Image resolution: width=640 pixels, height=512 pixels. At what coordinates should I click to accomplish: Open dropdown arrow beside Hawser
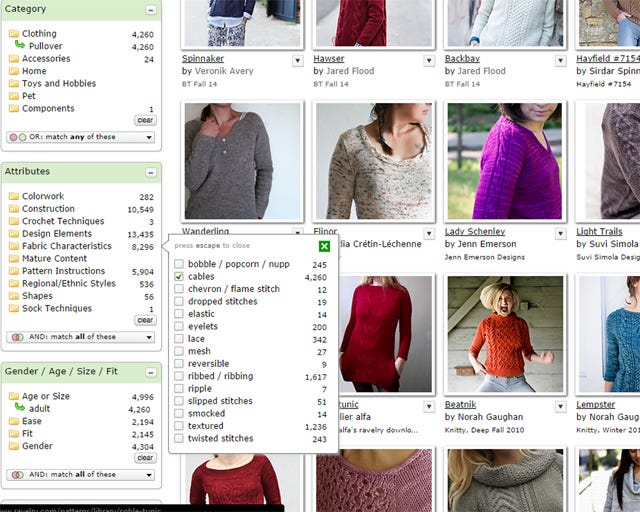pyautogui.click(x=429, y=61)
